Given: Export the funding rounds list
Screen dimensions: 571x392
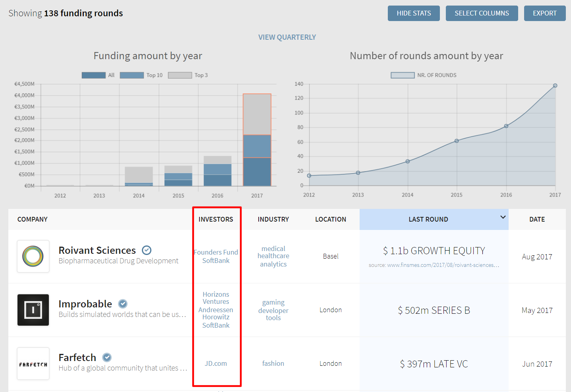Looking at the screenshot, I should (x=544, y=13).
